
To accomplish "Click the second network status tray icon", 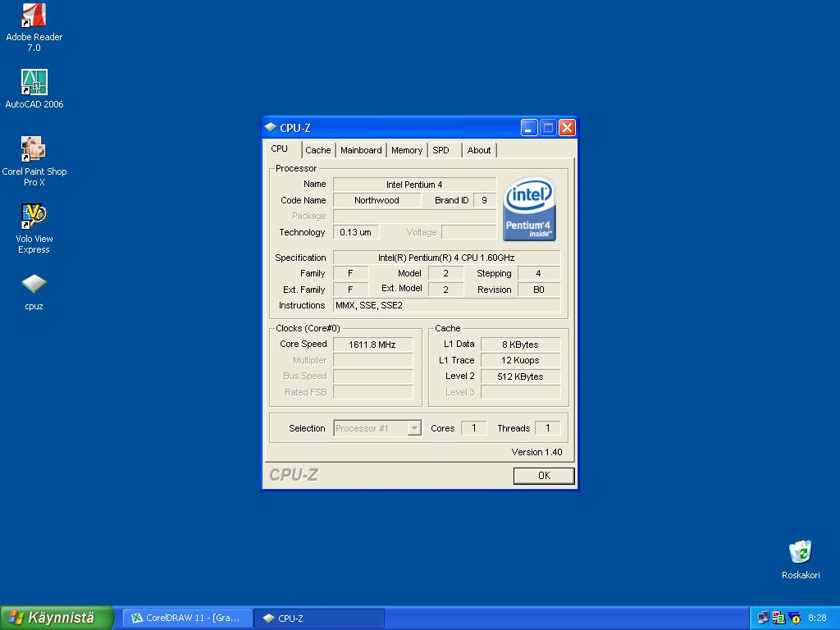I will [778, 618].
